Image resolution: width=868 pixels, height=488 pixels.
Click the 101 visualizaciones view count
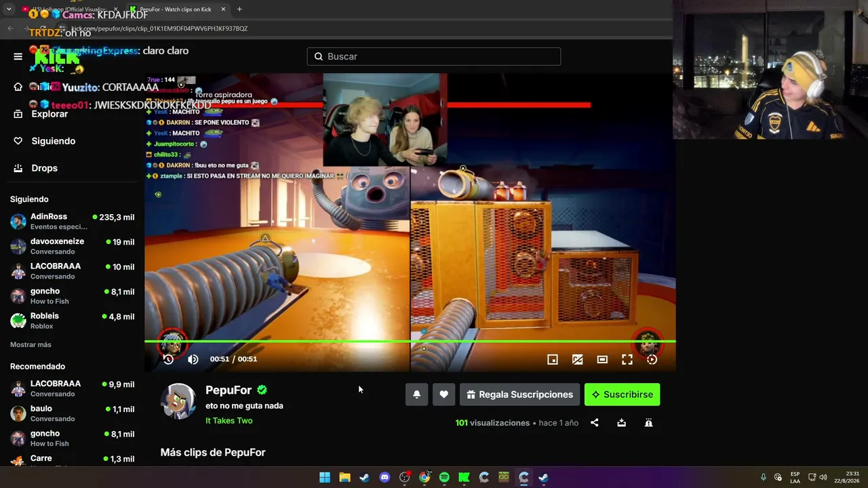tap(492, 423)
